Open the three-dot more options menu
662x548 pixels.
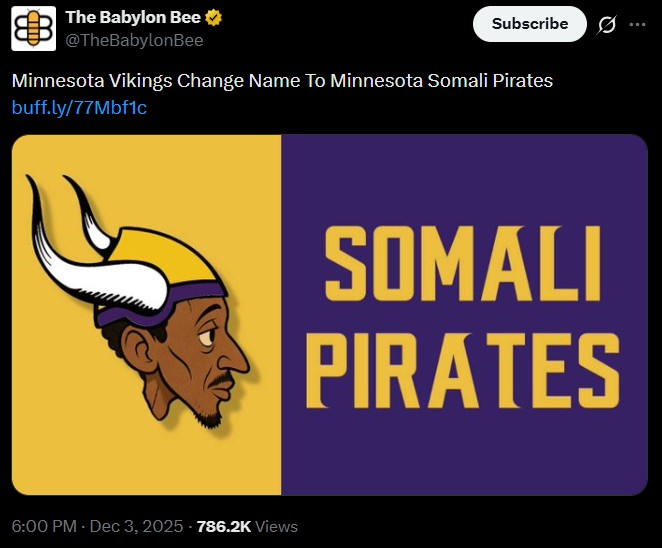[637, 25]
